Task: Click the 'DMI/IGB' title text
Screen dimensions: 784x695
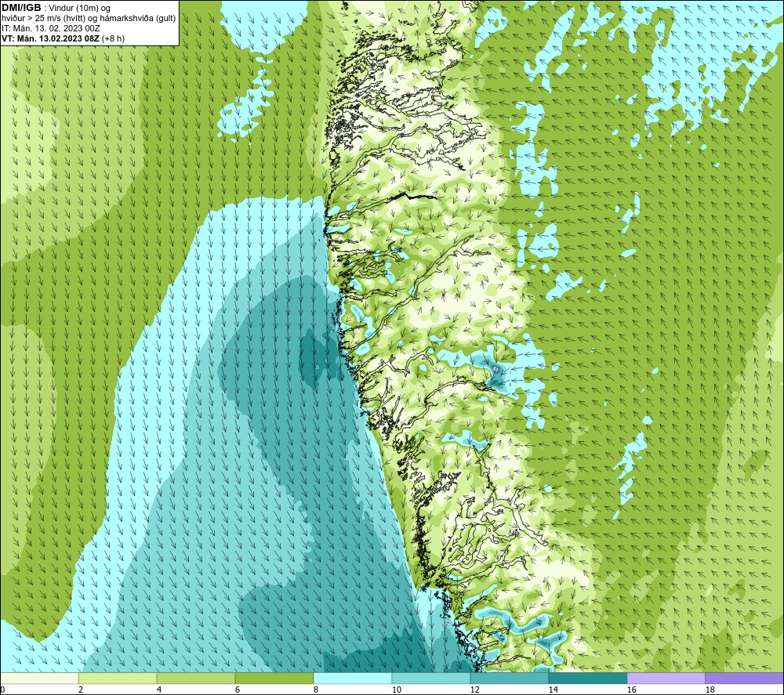Action: coord(21,8)
